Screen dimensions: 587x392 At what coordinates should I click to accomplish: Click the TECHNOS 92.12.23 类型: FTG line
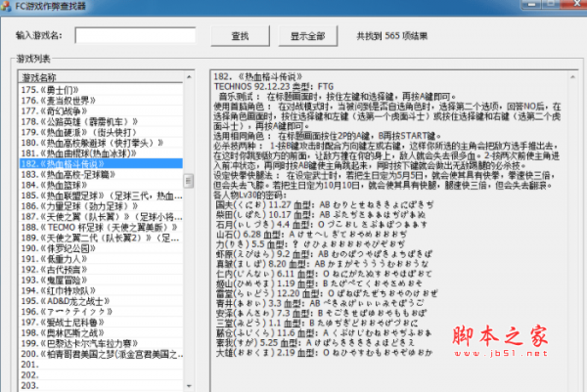click(x=274, y=87)
